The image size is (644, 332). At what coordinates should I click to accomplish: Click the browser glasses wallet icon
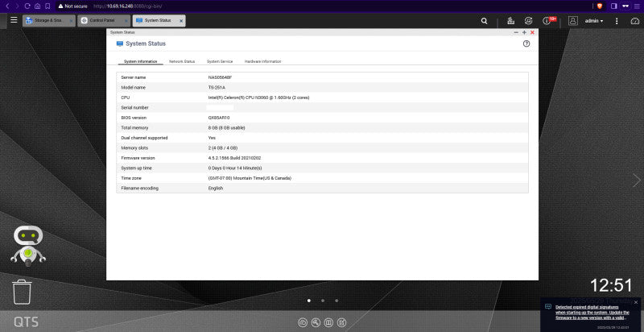(625, 6)
